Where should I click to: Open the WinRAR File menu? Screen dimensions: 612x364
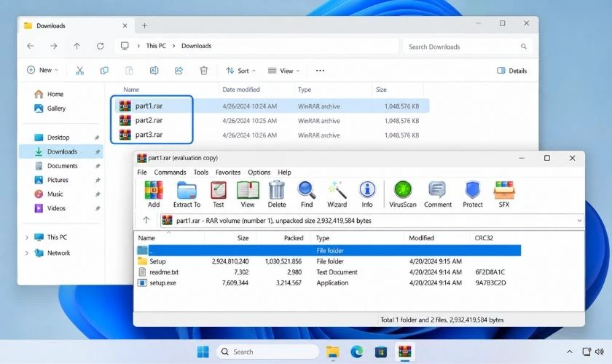[142, 172]
